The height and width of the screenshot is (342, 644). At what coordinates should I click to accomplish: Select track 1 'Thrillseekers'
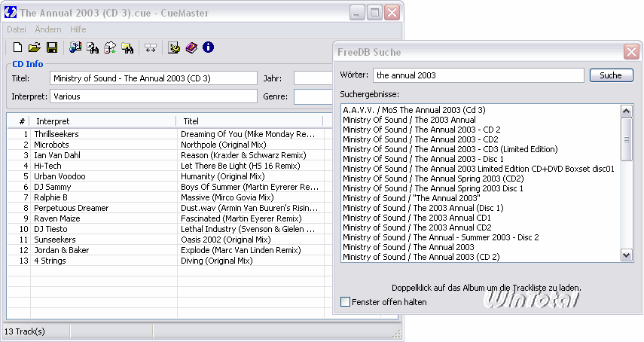click(x=56, y=134)
